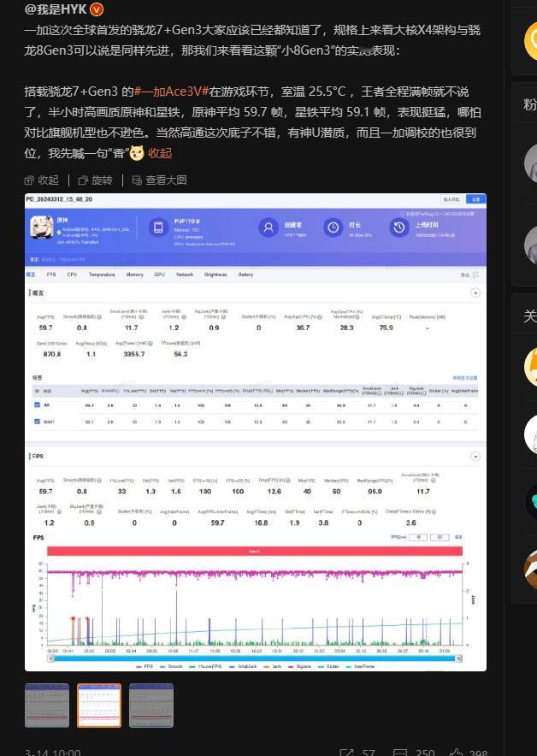The width and height of the screenshot is (537, 756).
Task: Open full-size image via 查看大图
Action: [x=160, y=180]
